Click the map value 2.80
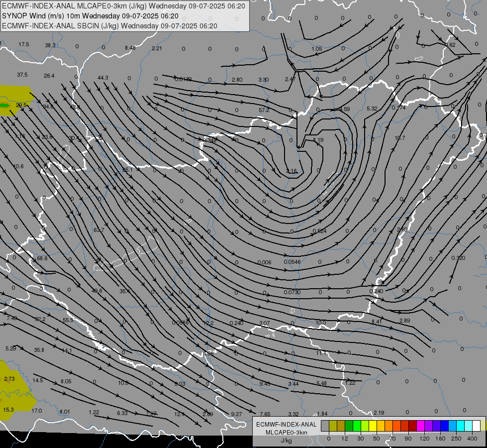Image resolution: width=487 pixels, height=448 pixels. click(x=237, y=80)
